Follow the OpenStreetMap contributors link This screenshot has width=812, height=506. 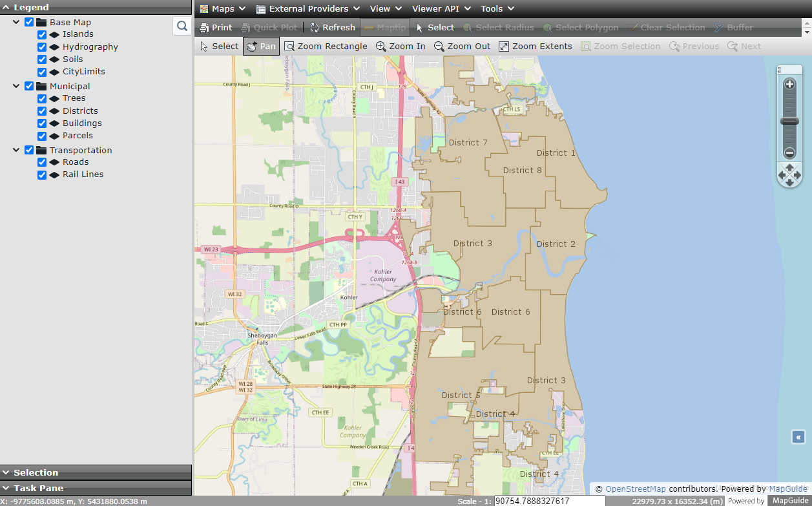pyautogui.click(x=635, y=489)
